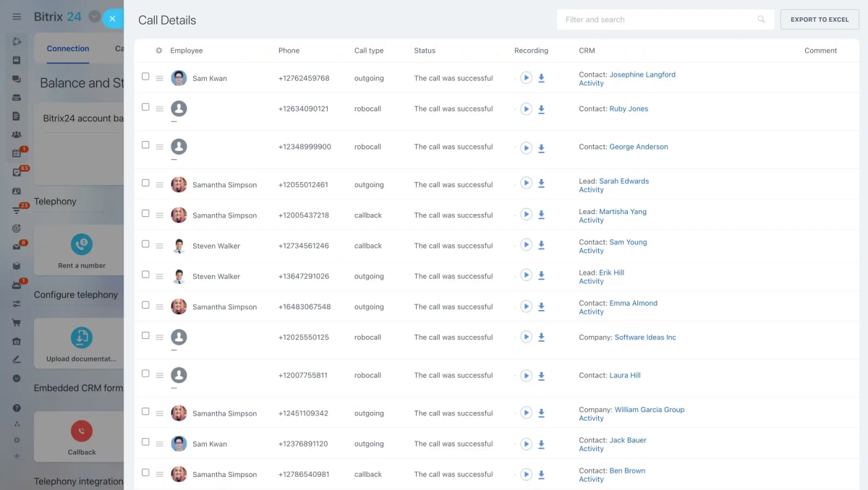The image size is (868, 490).
Task: Click Export to Excel button
Action: [x=820, y=20]
